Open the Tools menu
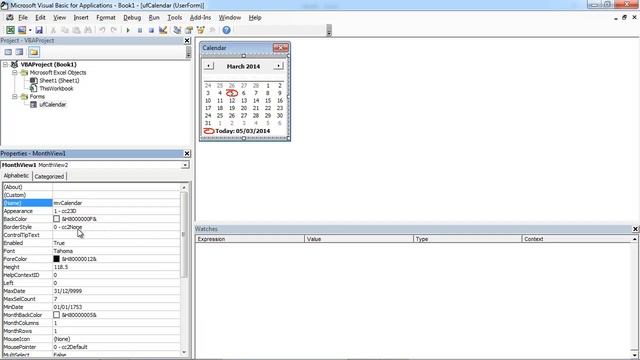The image size is (640, 360). point(174,18)
